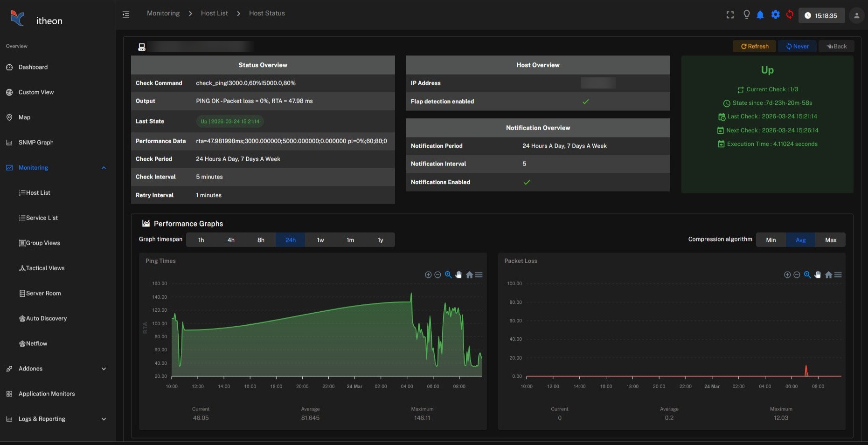
Task: Click the itheon logo icon
Action: pyautogui.click(x=18, y=19)
